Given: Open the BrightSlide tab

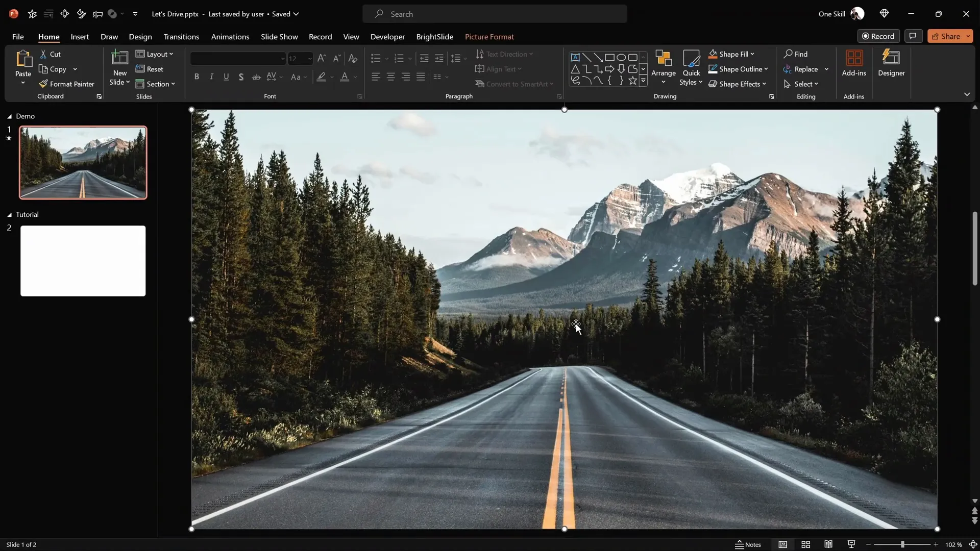Looking at the screenshot, I should coord(434,37).
